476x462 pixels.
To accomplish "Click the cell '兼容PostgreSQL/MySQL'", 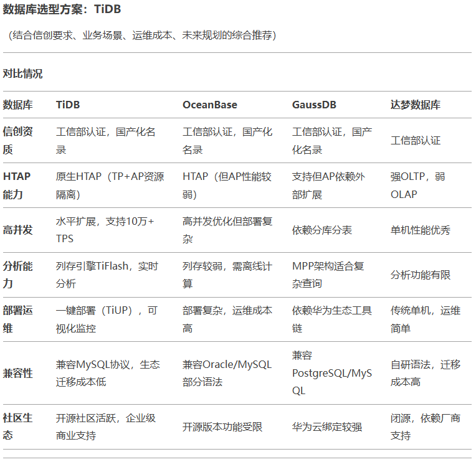I will [x=332, y=373].
